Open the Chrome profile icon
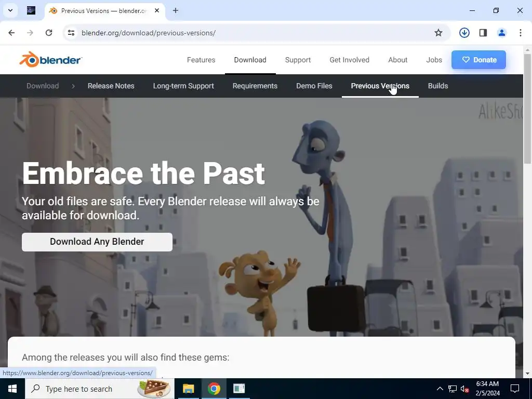 click(x=502, y=33)
